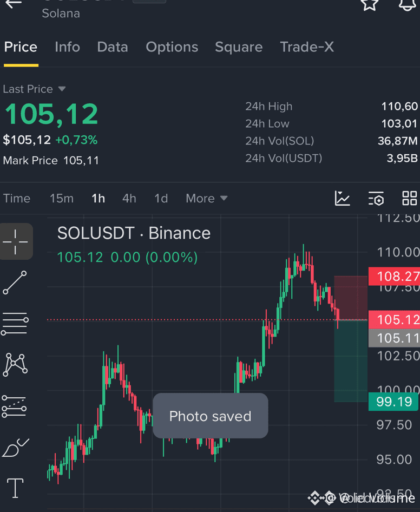Switch to the Price tab
The height and width of the screenshot is (512, 420).
click(21, 47)
